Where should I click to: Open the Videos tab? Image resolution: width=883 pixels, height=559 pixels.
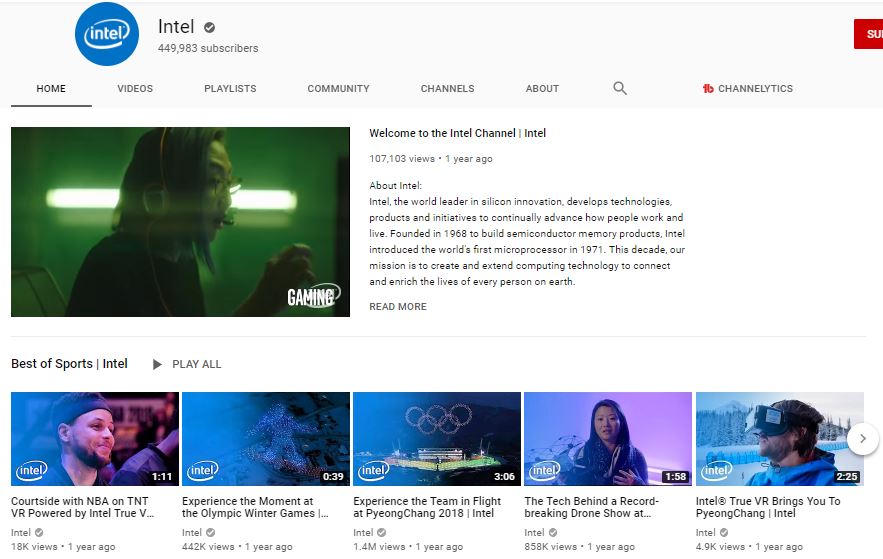(135, 88)
